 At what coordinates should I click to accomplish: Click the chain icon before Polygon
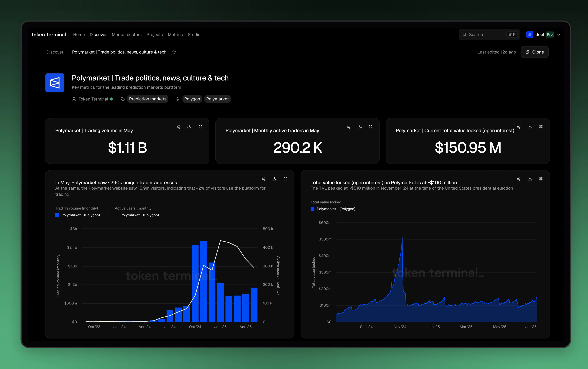pyautogui.click(x=178, y=99)
